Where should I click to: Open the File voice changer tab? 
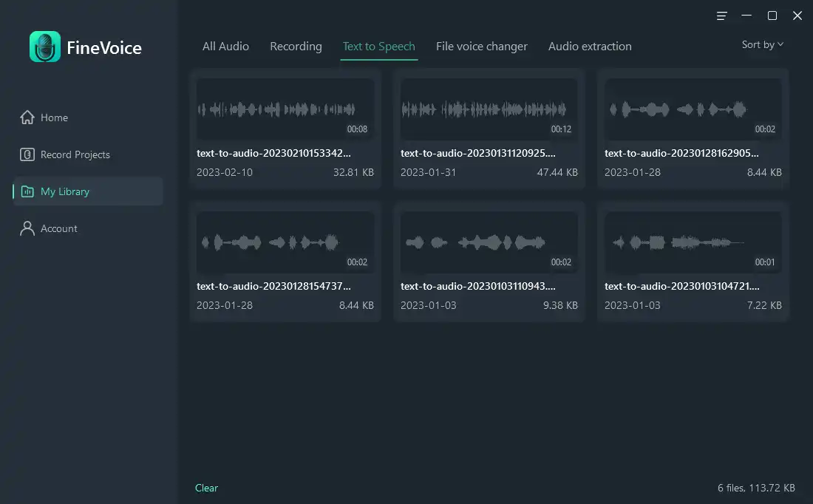coord(481,47)
